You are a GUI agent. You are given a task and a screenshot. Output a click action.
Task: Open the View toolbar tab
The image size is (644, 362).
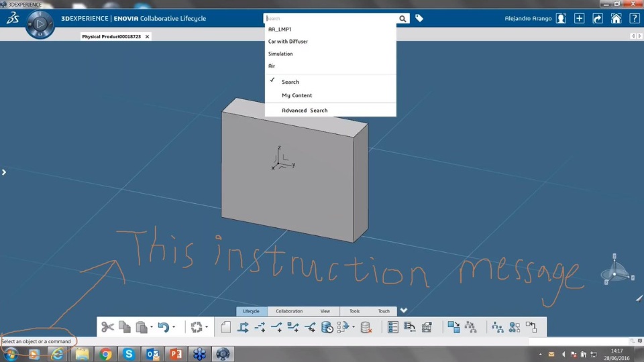pos(325,311)
